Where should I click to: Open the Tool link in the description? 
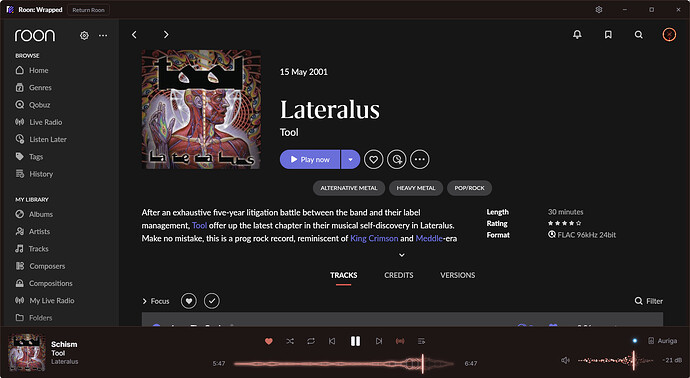(199, 226)
